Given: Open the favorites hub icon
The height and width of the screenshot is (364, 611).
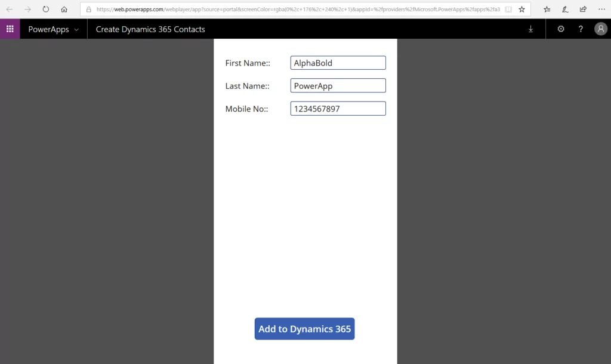Looking at the screenshot, I should 547,10.
